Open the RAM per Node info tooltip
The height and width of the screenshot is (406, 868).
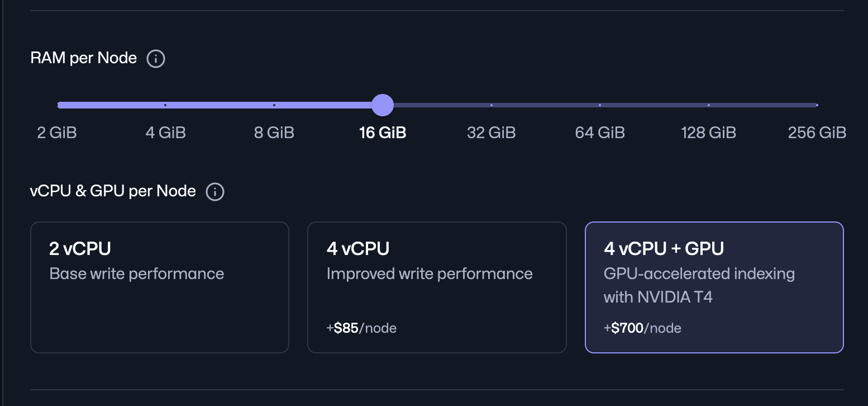pos(155,58)
